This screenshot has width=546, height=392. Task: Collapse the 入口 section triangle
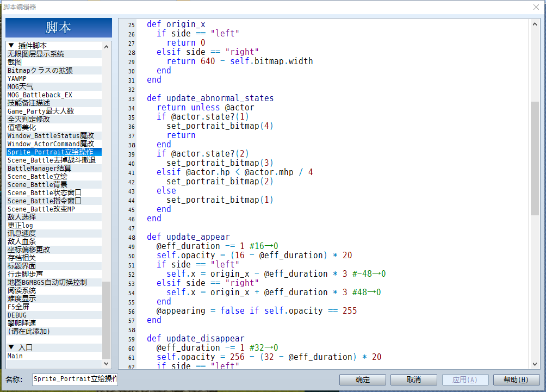[11, 347]
